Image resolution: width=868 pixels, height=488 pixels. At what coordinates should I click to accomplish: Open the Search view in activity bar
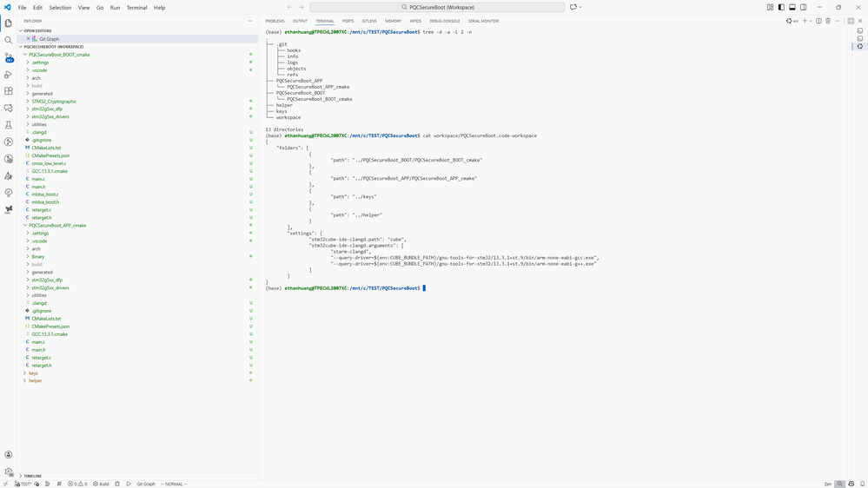(9, 41)
